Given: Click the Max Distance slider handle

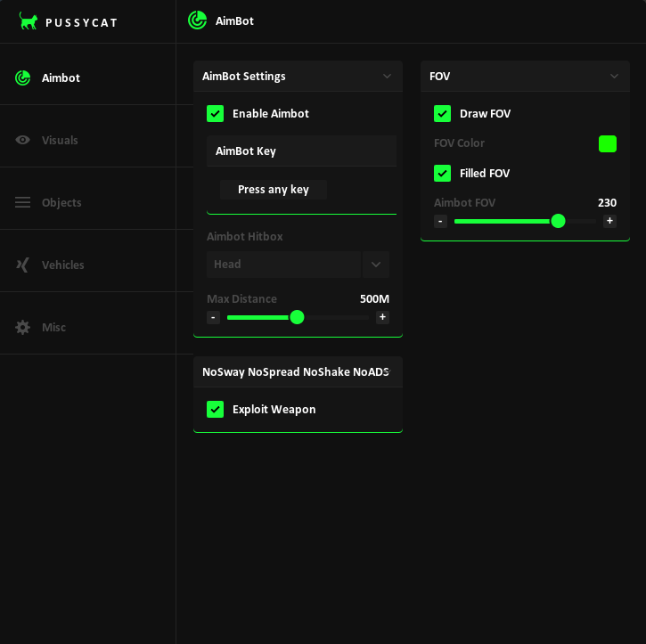Looking at the screenshot, I should 297,317.
